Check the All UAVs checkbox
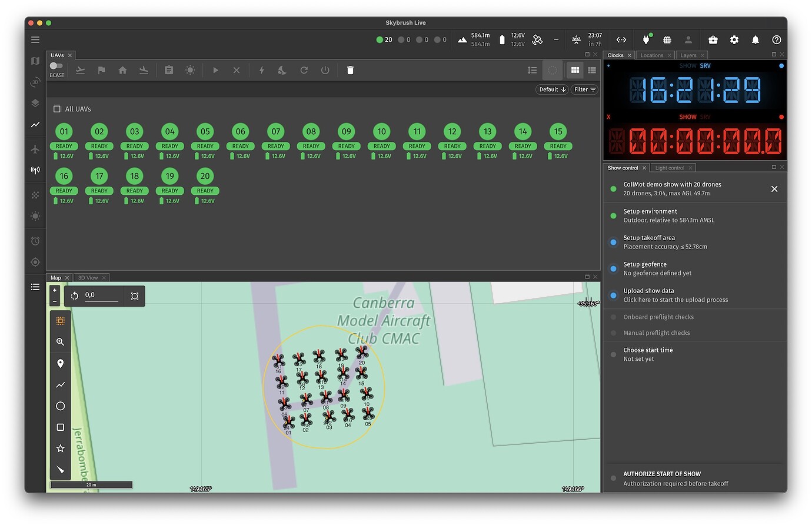 (56, 109)
